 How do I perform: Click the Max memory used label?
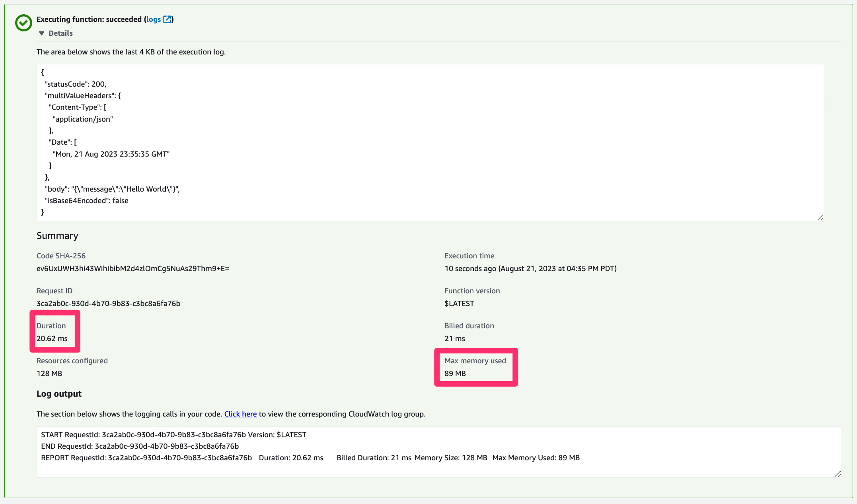(475, 361)
